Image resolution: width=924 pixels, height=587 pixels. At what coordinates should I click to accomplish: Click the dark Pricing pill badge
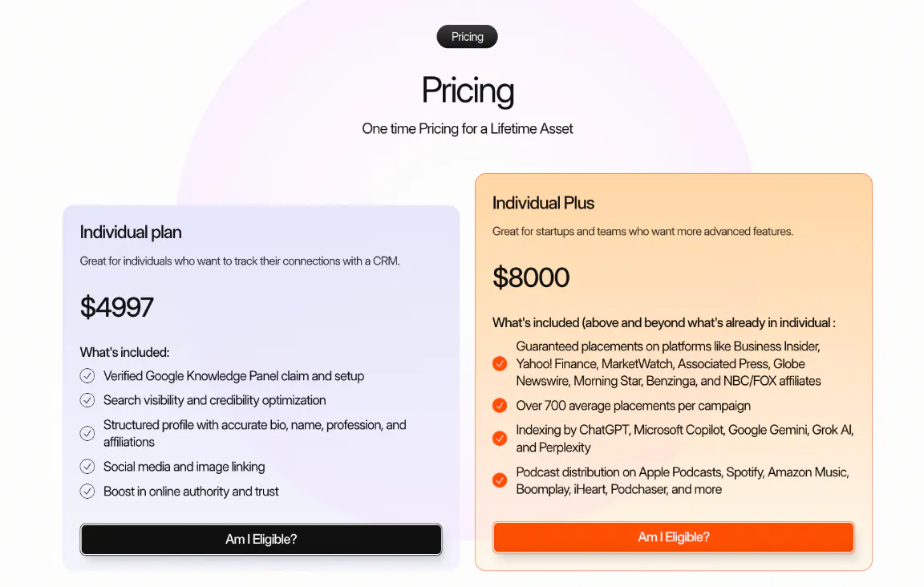468,37
